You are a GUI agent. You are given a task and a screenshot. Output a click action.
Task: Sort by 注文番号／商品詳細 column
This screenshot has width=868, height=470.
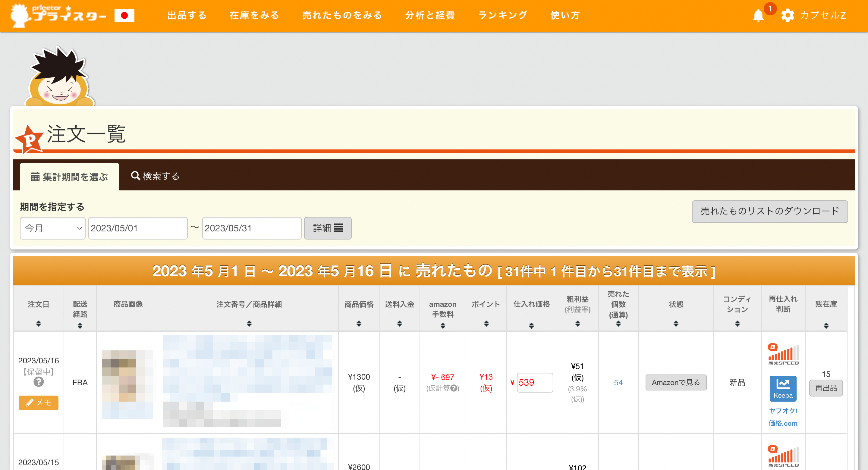[x=249, y=324]
